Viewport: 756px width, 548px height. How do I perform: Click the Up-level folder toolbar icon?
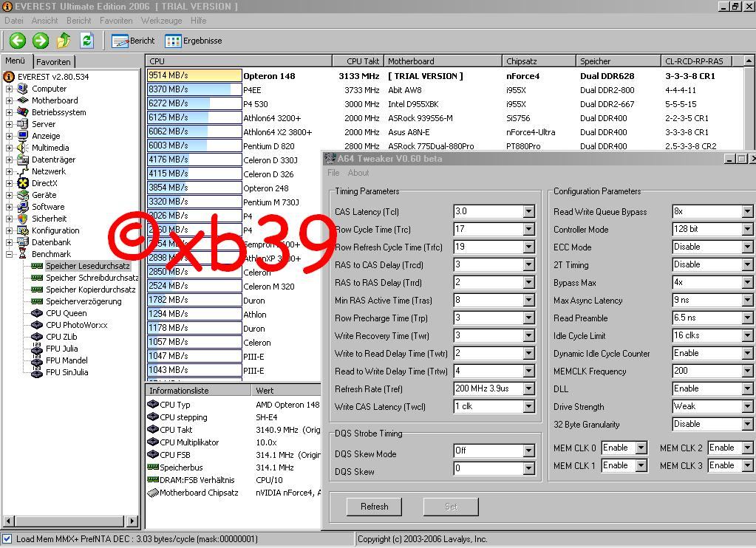64,41
